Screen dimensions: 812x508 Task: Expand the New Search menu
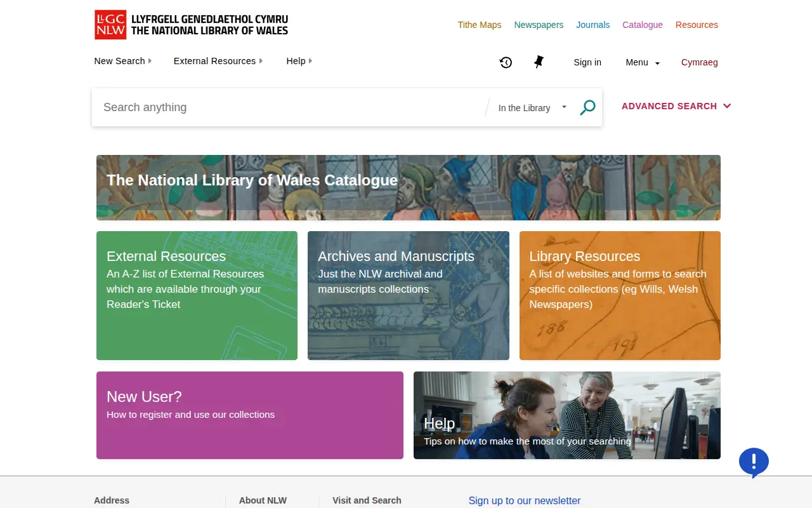[123, 61]
